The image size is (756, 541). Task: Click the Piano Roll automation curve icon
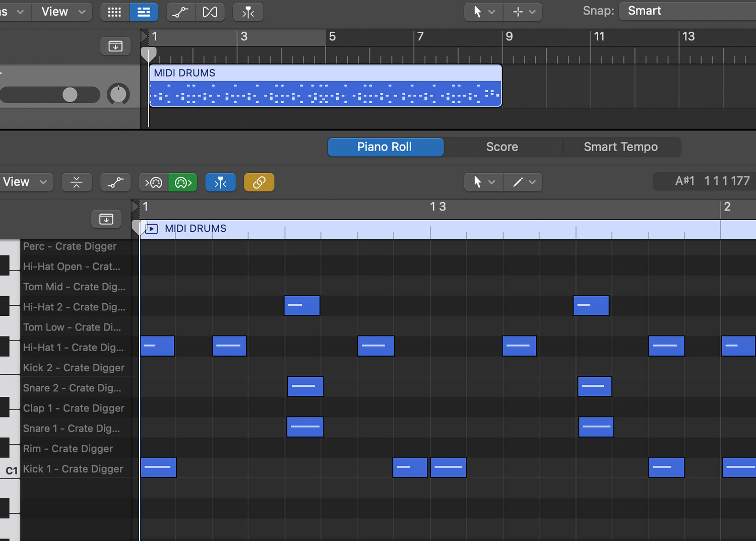click(115, 182)
